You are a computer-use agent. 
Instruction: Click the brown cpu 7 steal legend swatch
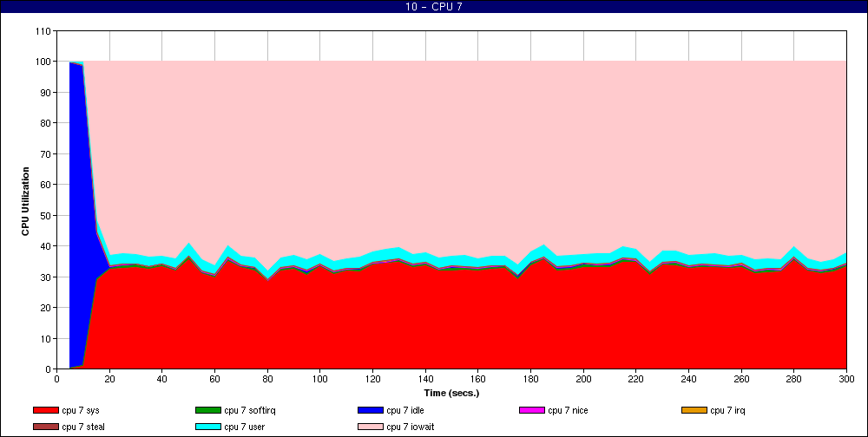[46, 427]
